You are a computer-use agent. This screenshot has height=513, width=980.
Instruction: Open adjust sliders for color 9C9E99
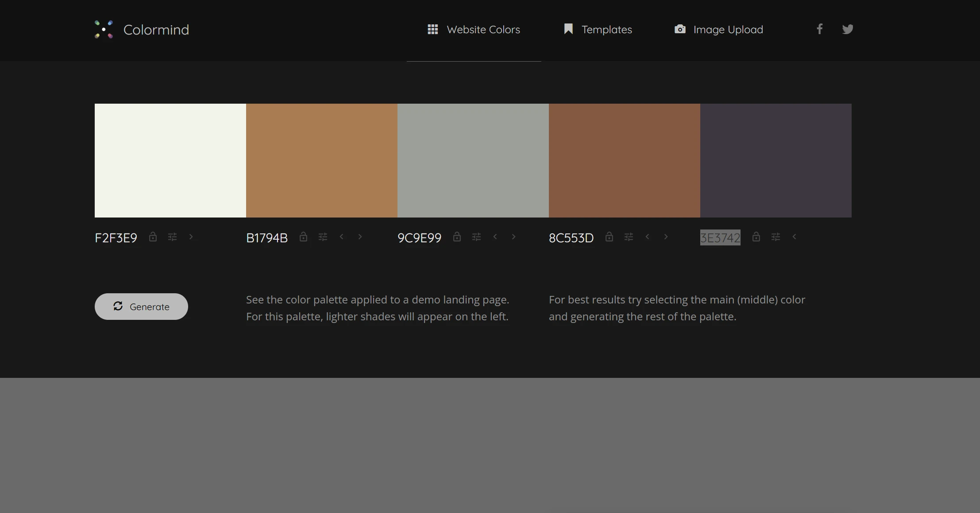(476, 237)
